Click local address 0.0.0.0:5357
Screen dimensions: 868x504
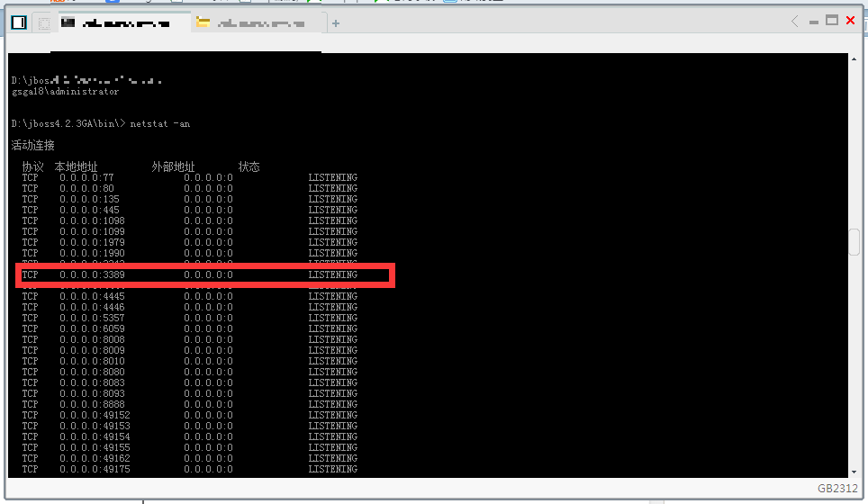tap(93, 318)
